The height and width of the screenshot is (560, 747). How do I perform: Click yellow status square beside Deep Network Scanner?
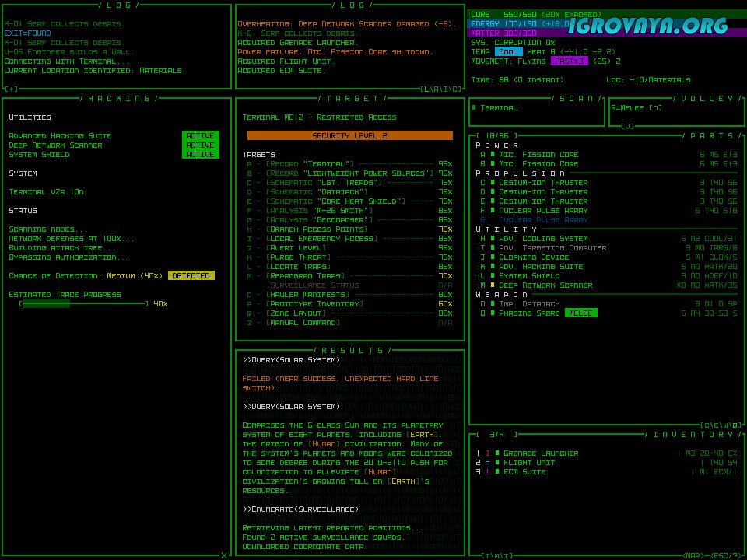[493, 285]
